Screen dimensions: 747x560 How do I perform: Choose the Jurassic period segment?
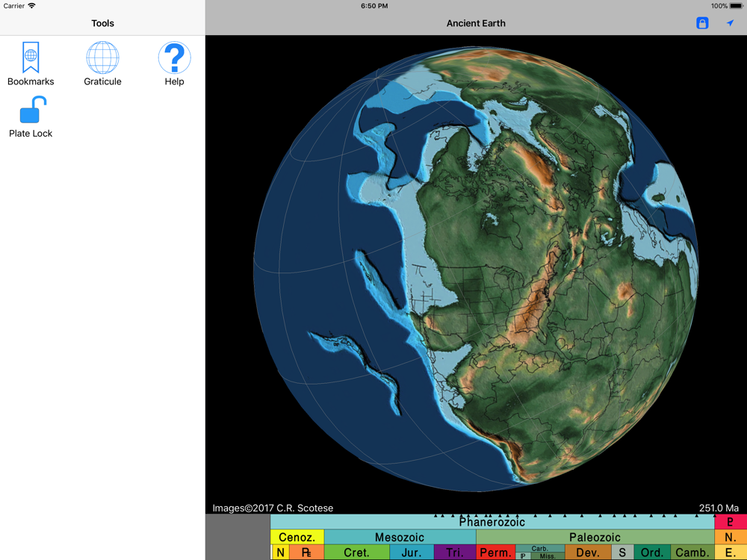click(x=412, y=553)
